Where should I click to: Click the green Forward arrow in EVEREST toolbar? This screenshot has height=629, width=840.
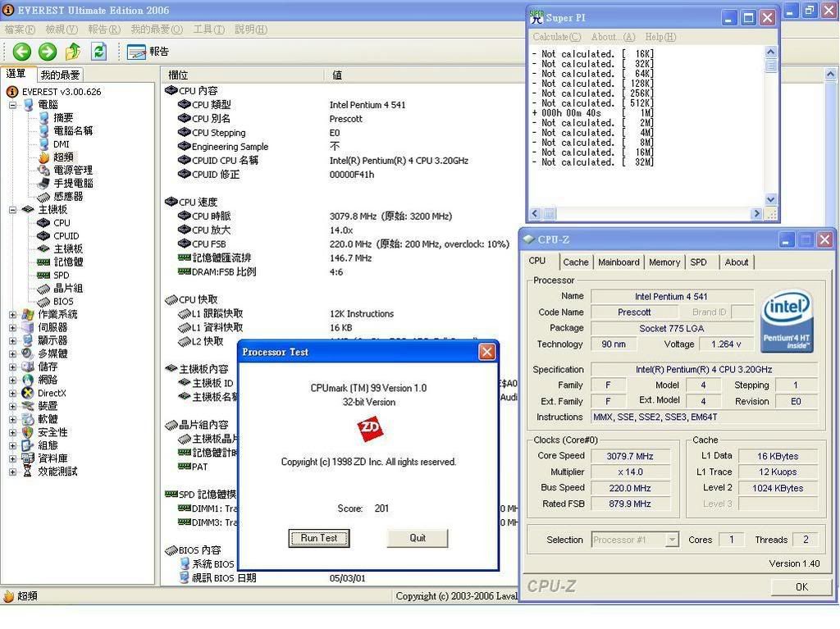[48, 52]
